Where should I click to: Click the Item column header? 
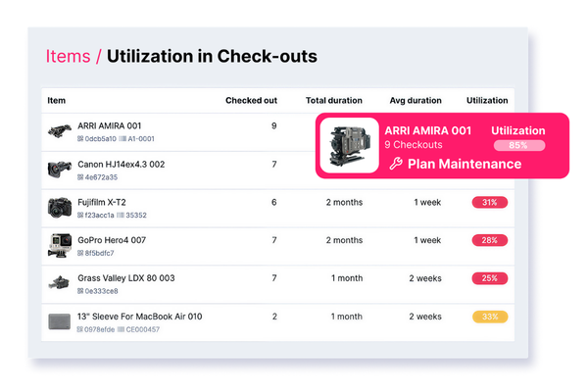(56, 101)
